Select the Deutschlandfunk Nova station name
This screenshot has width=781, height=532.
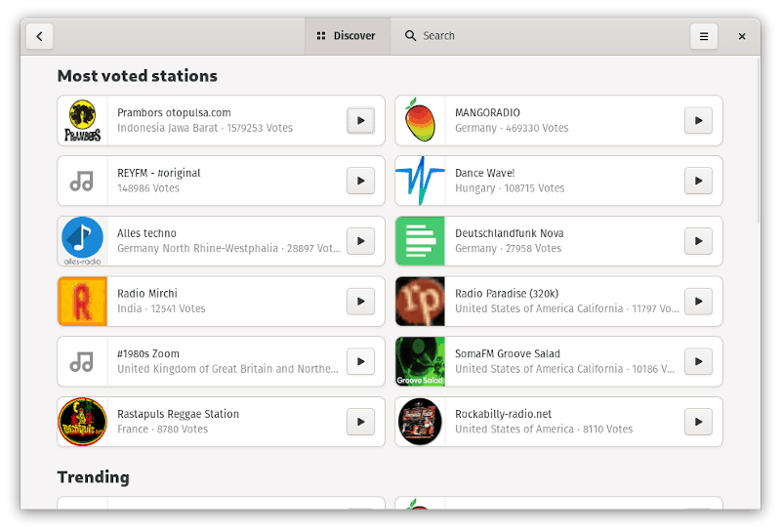click(x=509, y=233)
